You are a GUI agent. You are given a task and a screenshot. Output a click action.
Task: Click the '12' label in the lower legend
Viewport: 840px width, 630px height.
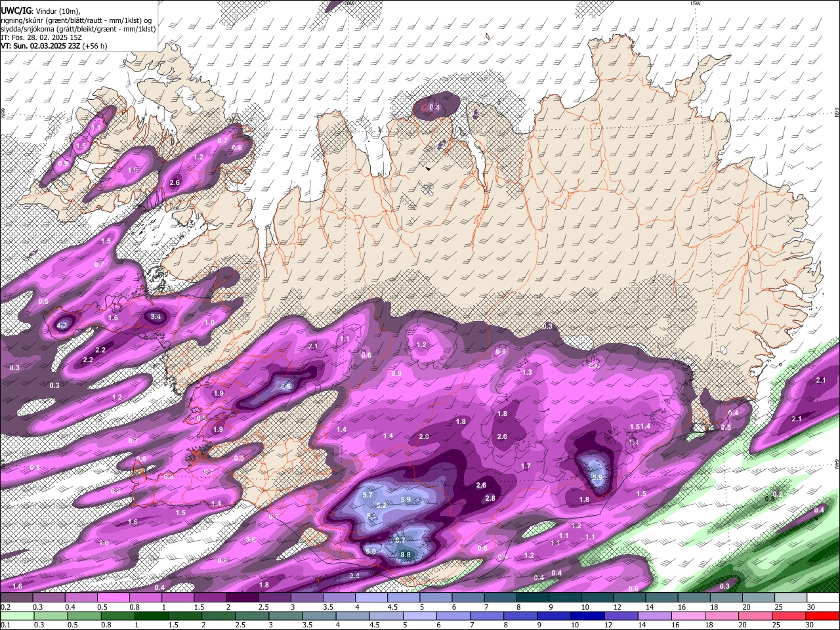coord(609,625)
